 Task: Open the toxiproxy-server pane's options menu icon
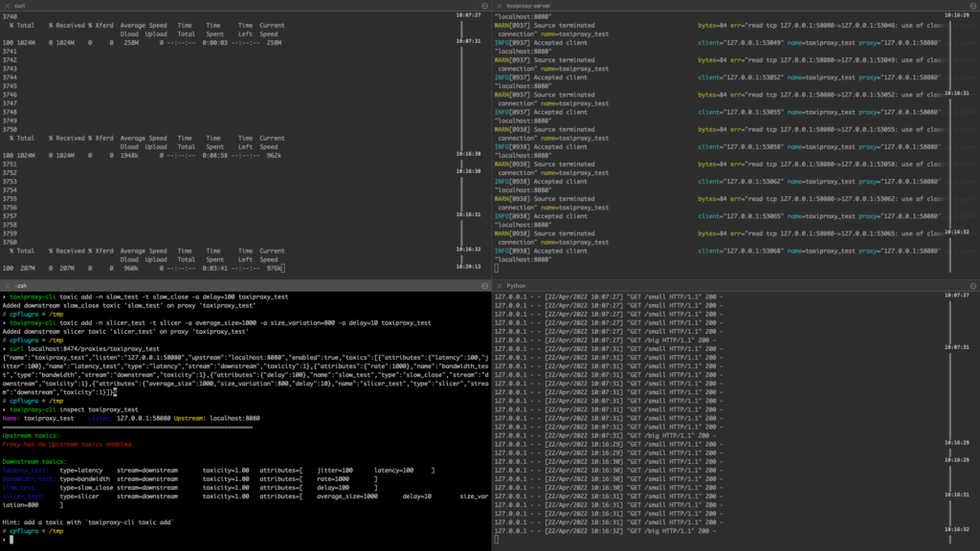click(x=973, y=6)
